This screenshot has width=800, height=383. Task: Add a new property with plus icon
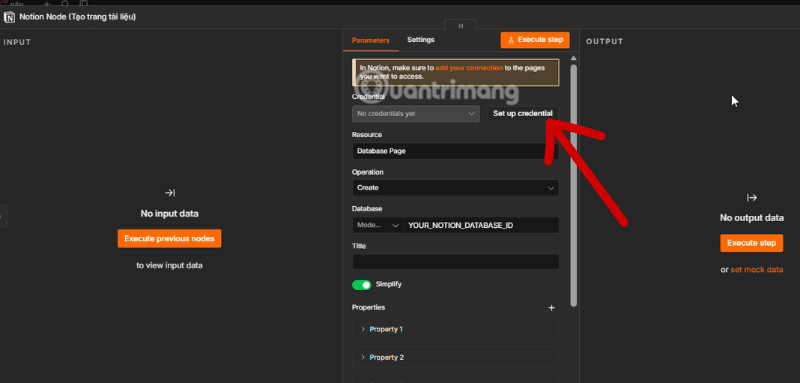coord(551,308)
